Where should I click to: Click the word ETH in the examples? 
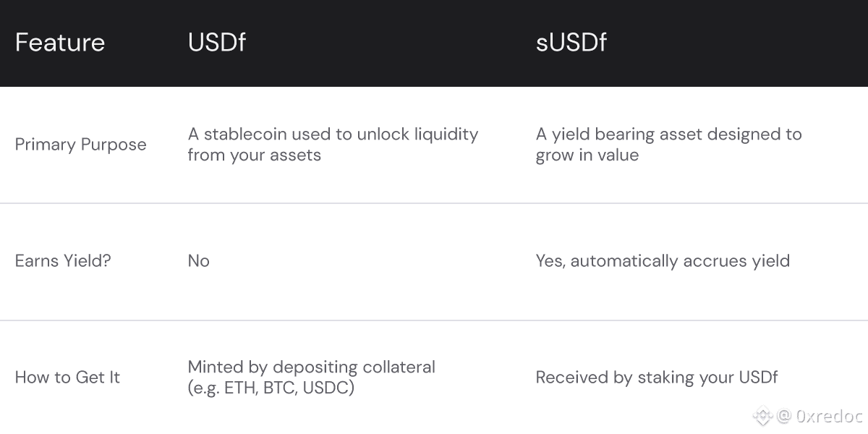coord(239,388)
